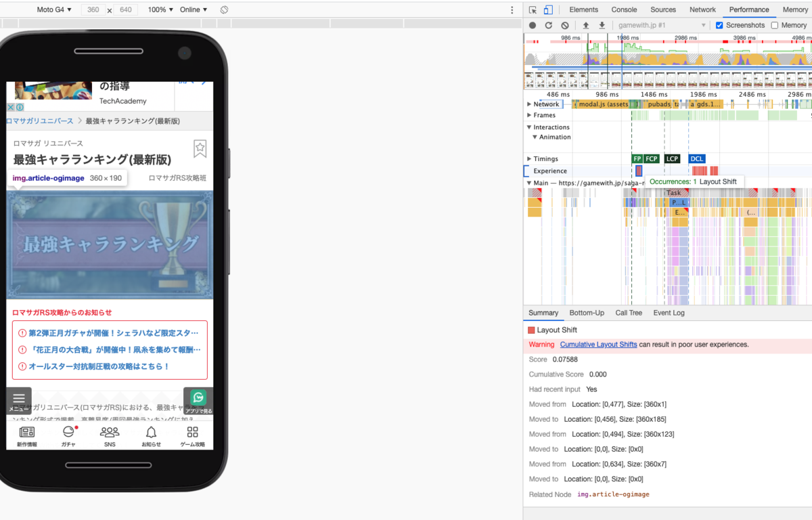Open the Moto G4 device dropdown
This screenshot has height=520, width=812.
[55, 9]
